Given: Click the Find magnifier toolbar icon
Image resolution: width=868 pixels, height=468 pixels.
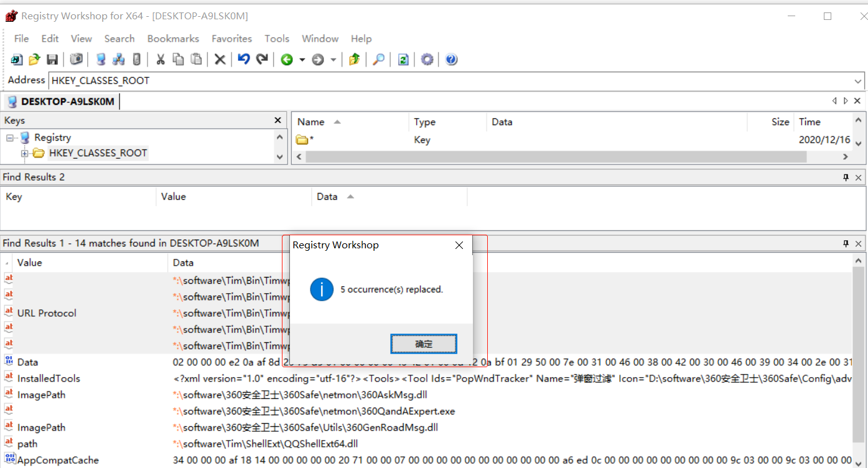Looking at the screenshot, I should pos(378,60).
